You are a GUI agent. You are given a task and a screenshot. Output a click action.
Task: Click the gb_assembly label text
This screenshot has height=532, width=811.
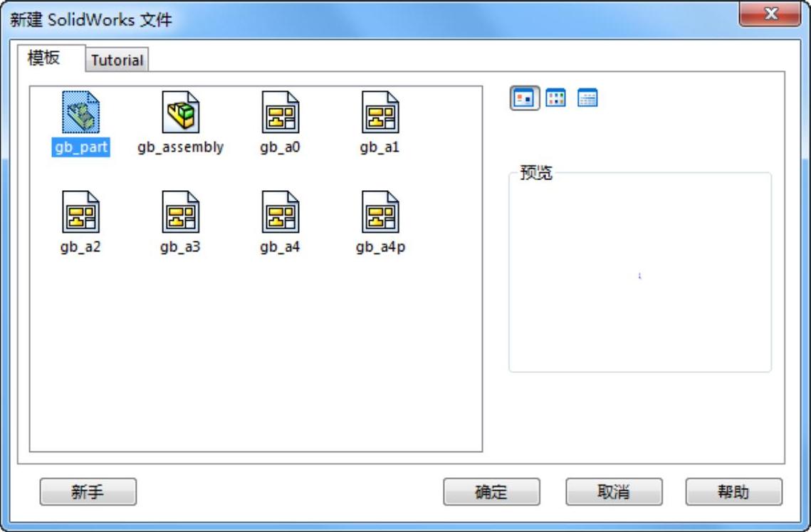pyautogui.click(x=181, y=147)
